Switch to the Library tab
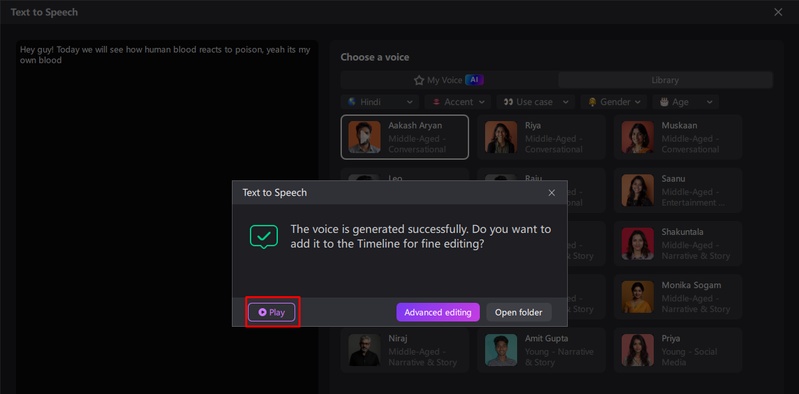This screenshot has height=394, width=799. coord(665,80)
